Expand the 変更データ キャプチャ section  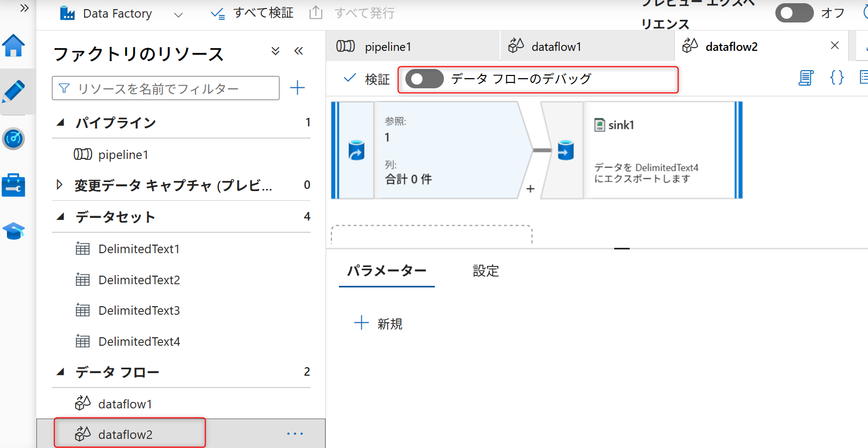(x=59, y=185)
